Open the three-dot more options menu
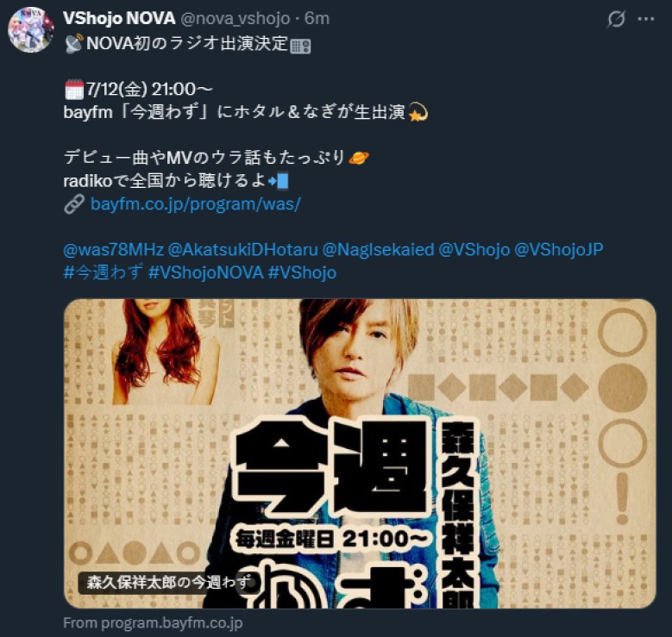Image resolution: width=672 pixels, height=637 pixels. (x=646, y=19)
